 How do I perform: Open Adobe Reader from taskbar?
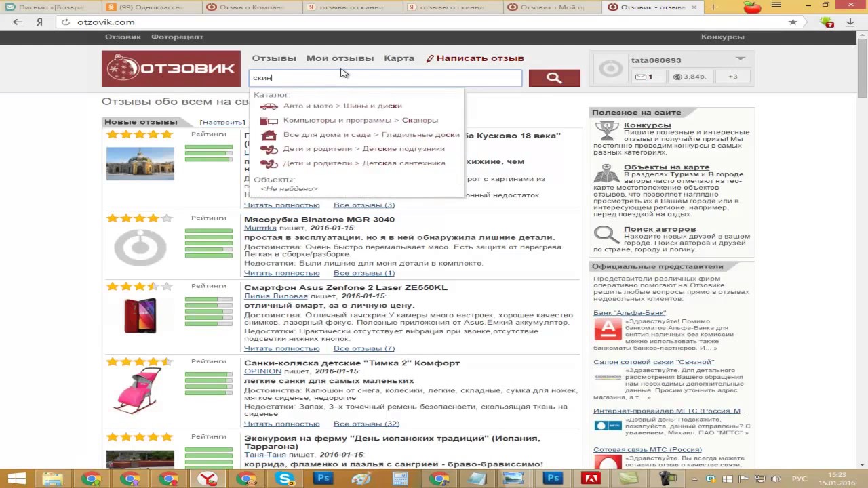[x=591, y=479]
